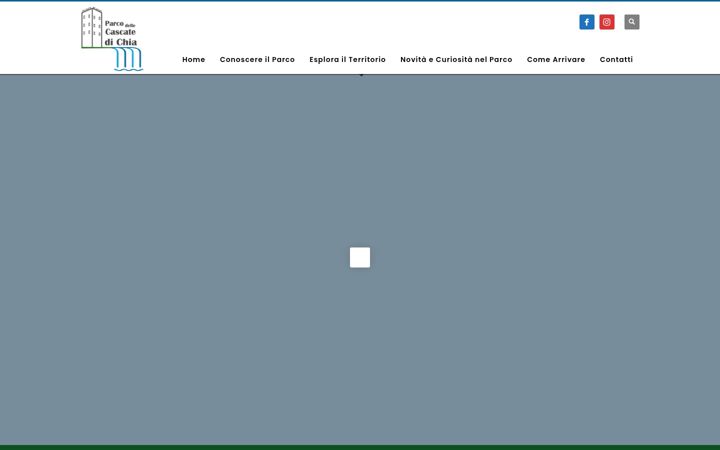Click the white square loading indicator
The height and width of the screenshot is (450, 720).
(x=360, y=257)
